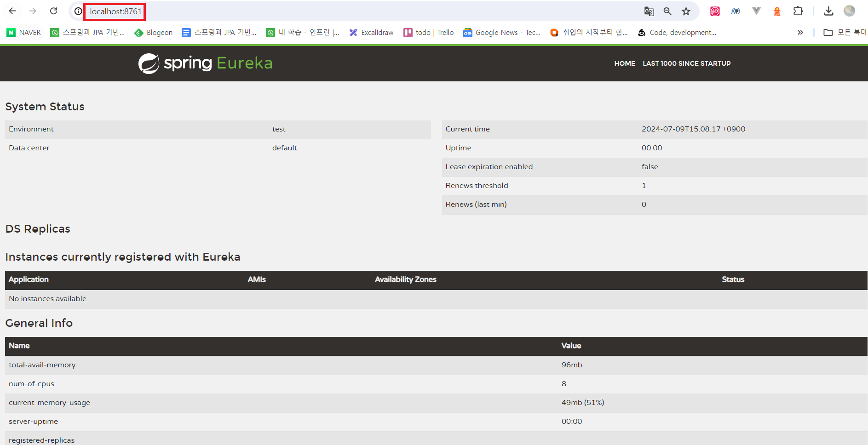This screenshot has width=868, height=445.
Task: Click the 49mb (51%) usage value
Action: pyautogui.click(x=583, y=403)
